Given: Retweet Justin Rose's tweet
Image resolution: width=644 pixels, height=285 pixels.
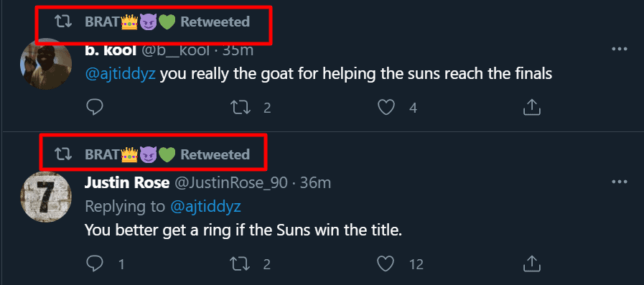Looking at the screenshot, I should 240,263.
